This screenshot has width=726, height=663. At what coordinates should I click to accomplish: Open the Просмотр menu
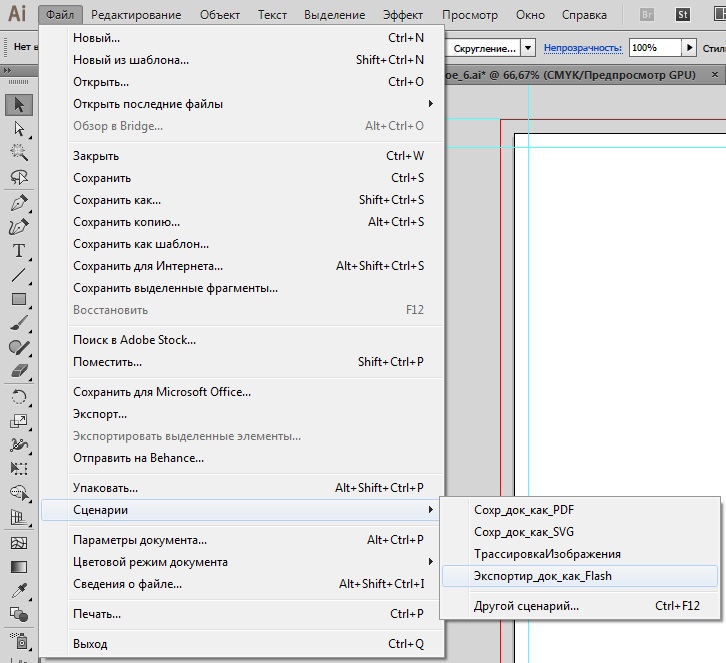tap(470, 15)
